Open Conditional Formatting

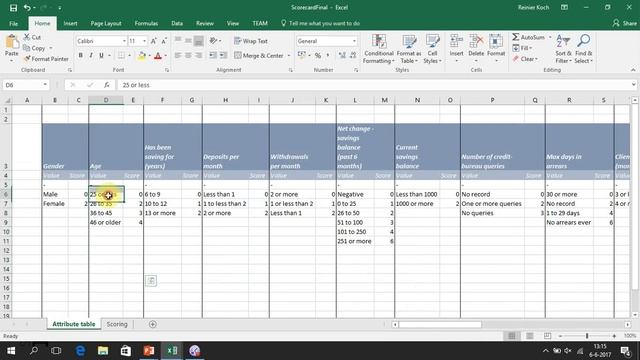click(x=379, y=49)
